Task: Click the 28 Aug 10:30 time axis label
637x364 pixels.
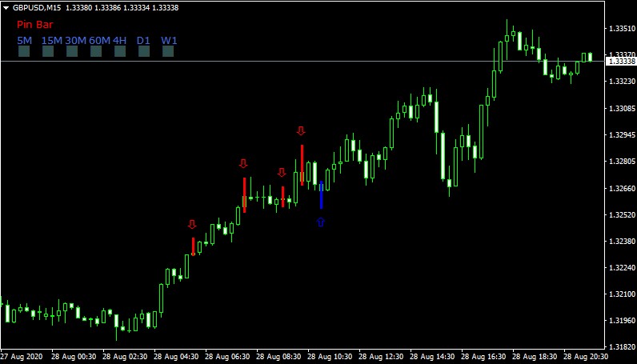Action: pos(330,356)
